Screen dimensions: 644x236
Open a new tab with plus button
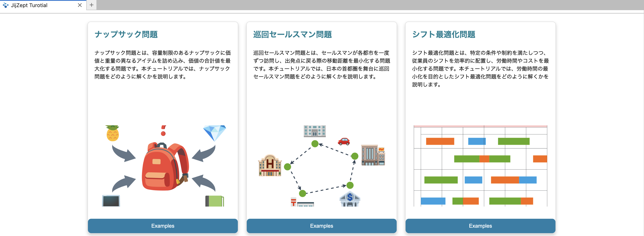tap(92, 5)
